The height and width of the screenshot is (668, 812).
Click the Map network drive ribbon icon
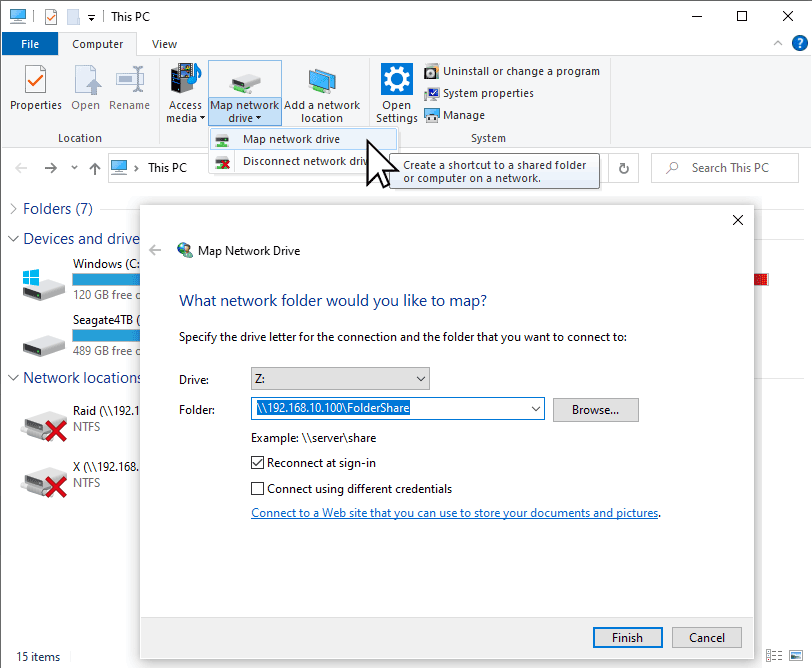click(245, 81)
